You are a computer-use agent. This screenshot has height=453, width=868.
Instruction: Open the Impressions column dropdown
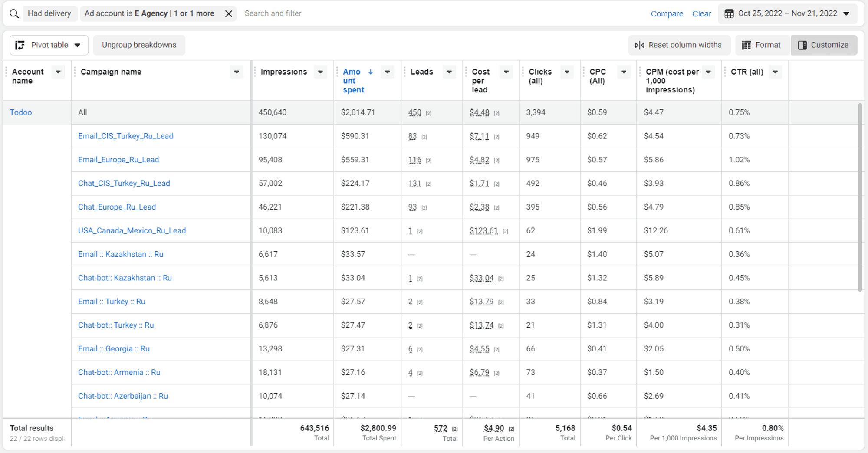click(x=321, y=72)
